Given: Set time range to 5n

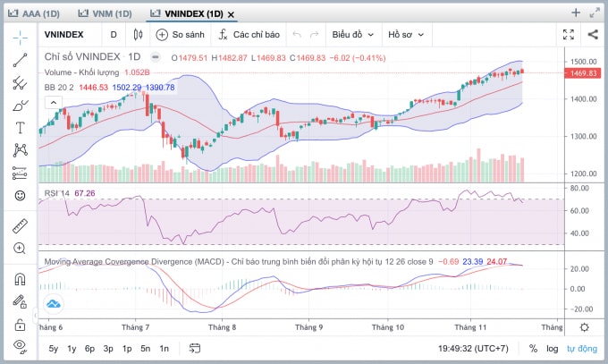Looking at the screenshot, I should pyautogui.click(x=146, y=349).
